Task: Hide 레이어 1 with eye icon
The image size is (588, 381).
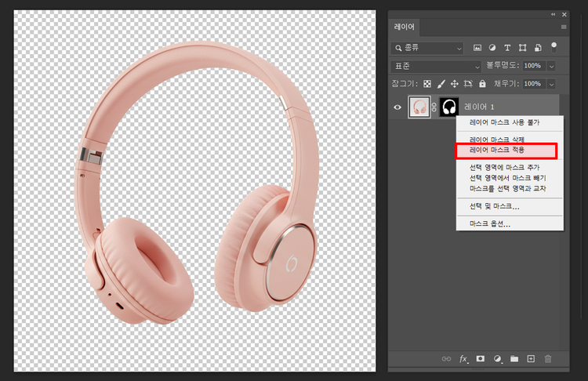Action: pos(397,107)
